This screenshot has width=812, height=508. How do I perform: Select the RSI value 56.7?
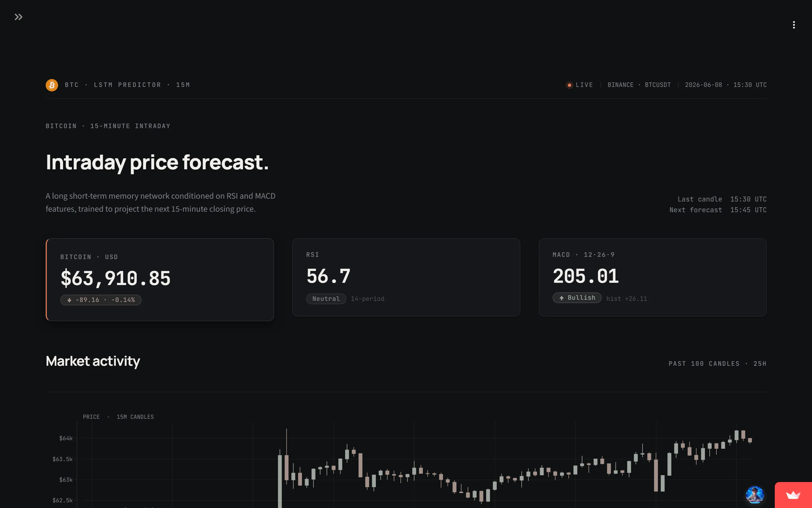pos(328,276)
